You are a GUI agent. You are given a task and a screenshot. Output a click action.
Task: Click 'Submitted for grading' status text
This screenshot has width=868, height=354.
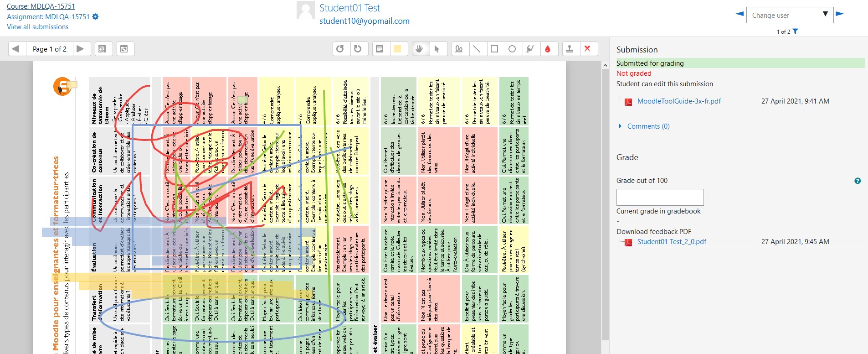[650, 63]
